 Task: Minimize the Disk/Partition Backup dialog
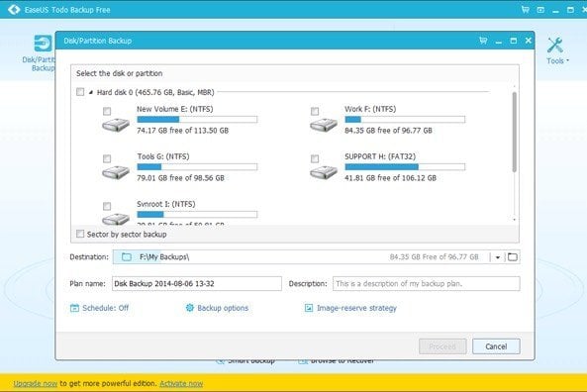[x=498, y=42]
